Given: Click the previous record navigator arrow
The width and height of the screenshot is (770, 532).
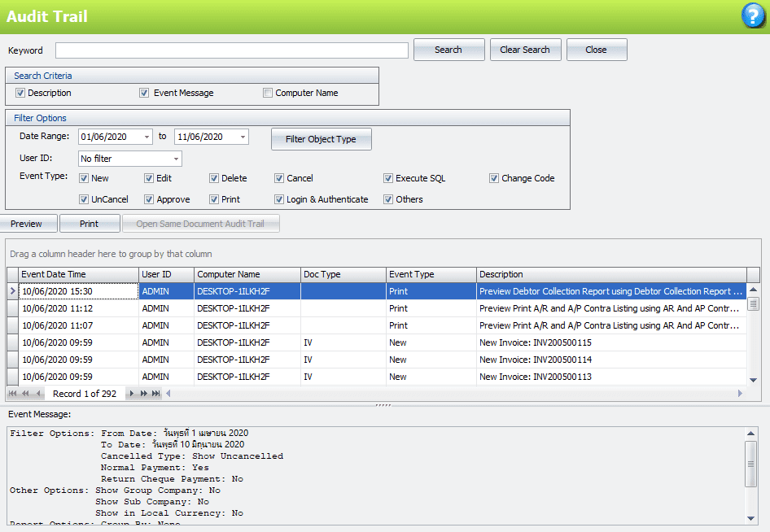Looking at the screenshot, I should (x=37, y=393).
